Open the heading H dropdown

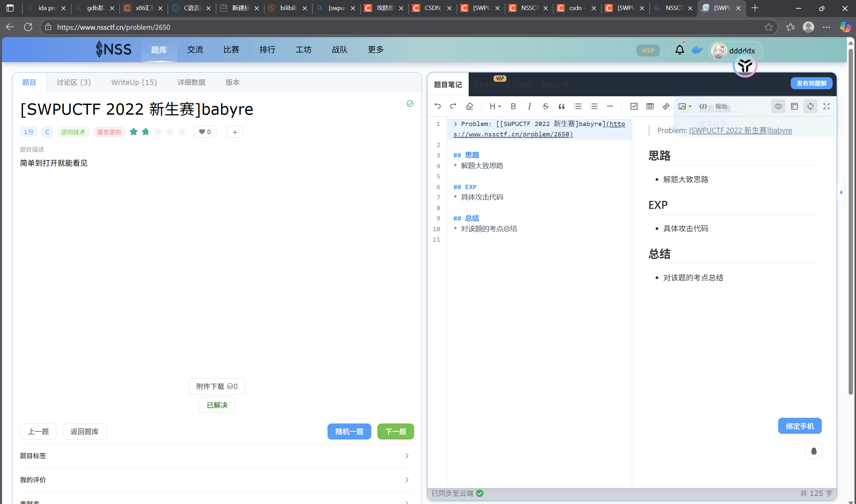tap(495, 106)
